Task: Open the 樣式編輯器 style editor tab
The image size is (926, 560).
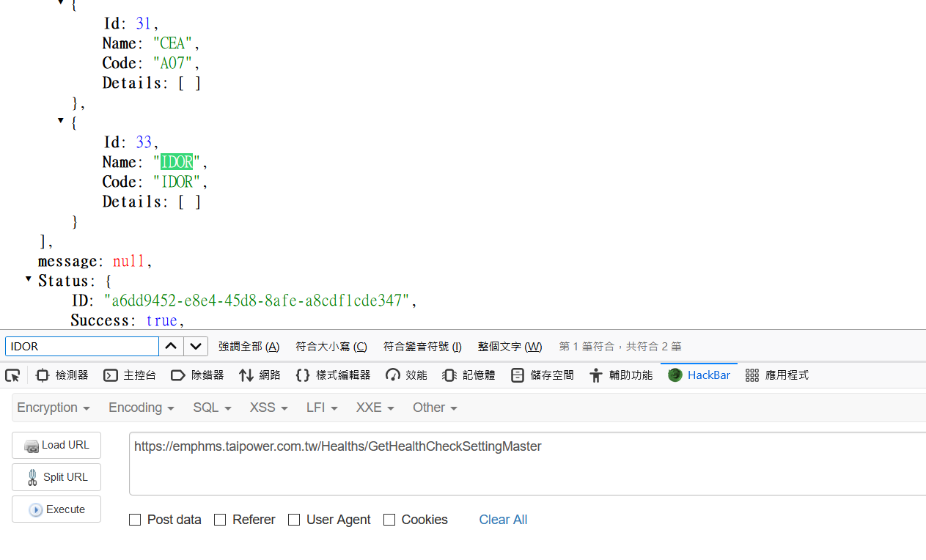Action: coord(333,375)
